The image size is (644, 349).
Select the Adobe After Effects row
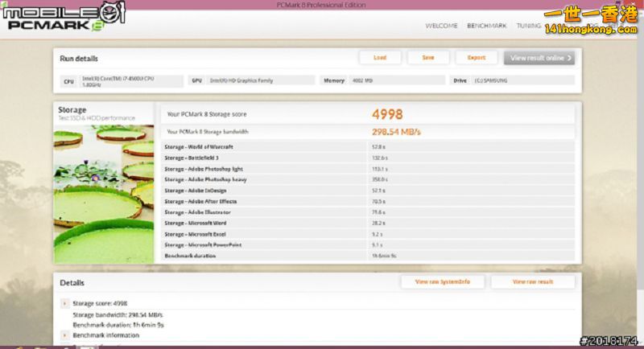point(368,201)
